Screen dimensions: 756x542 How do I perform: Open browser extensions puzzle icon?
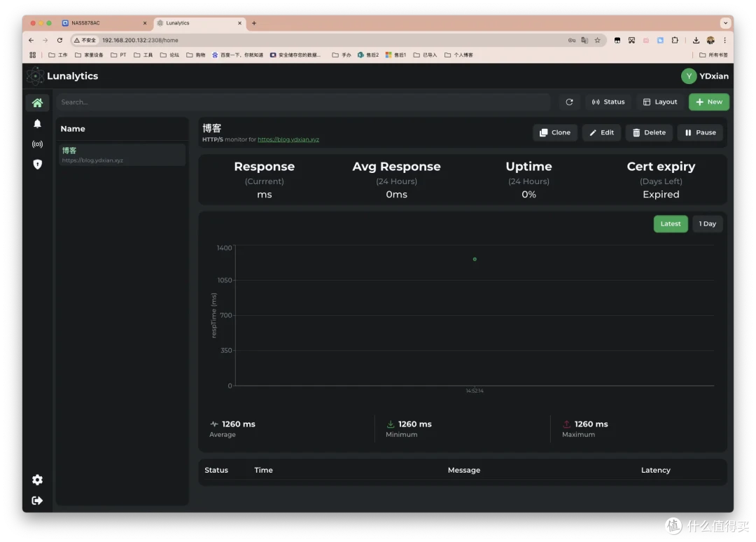[x=675, y=41]
